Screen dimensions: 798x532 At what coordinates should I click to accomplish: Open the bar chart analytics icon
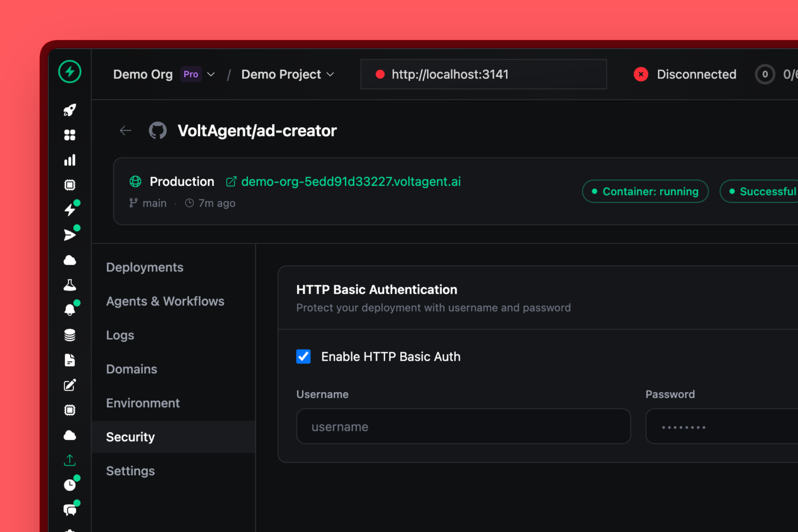70,160
